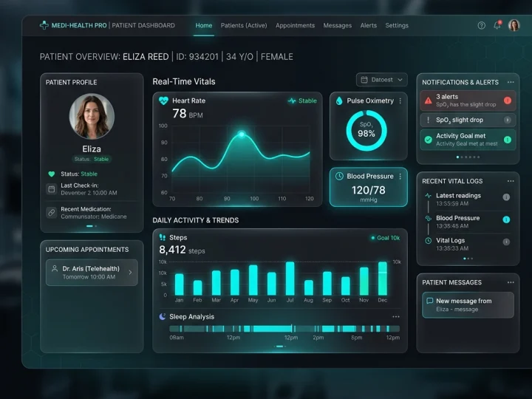
Task: Click the red warning triangle icon
Action: [428, 100]
